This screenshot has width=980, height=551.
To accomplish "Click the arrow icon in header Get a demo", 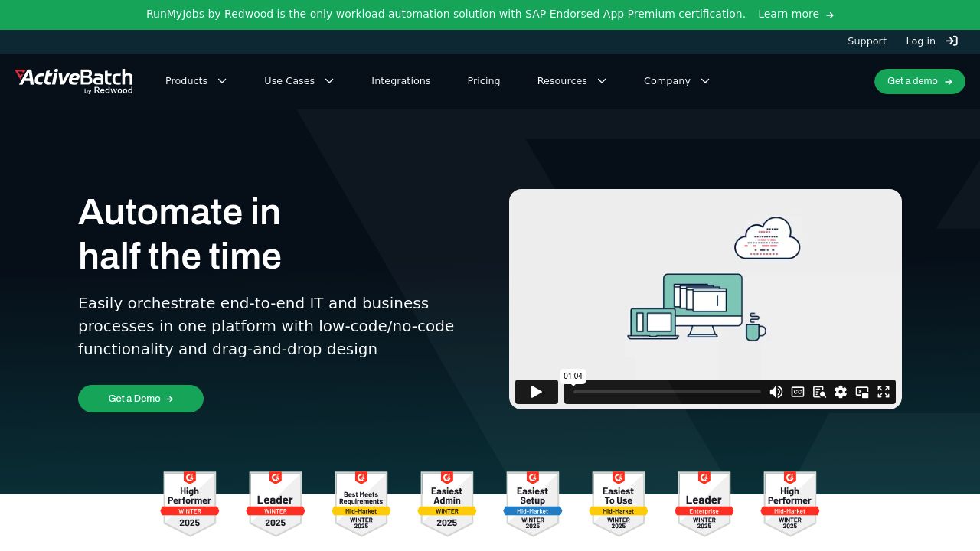I will point(949,81).
